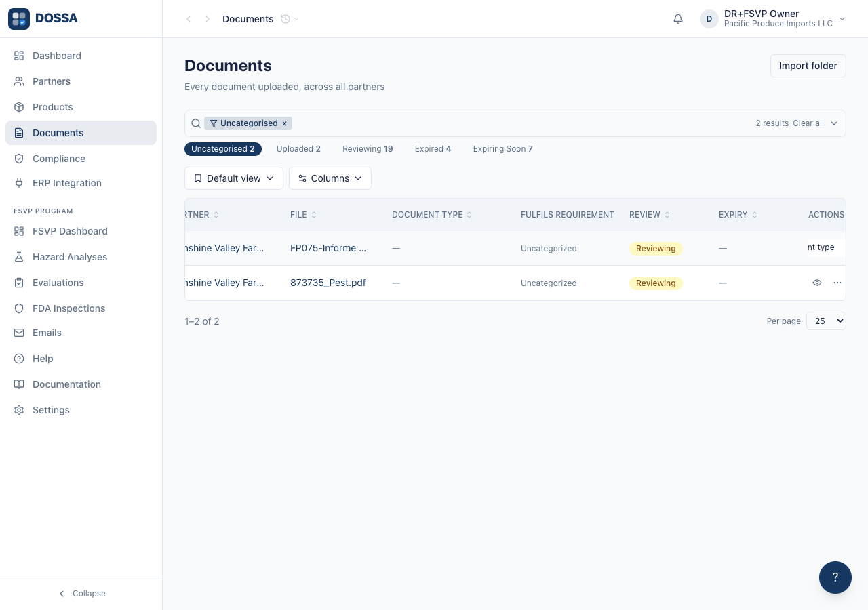This screenshot has height=610, width=868.
Task: Collapse the sidebar
Action: [81, 594]
